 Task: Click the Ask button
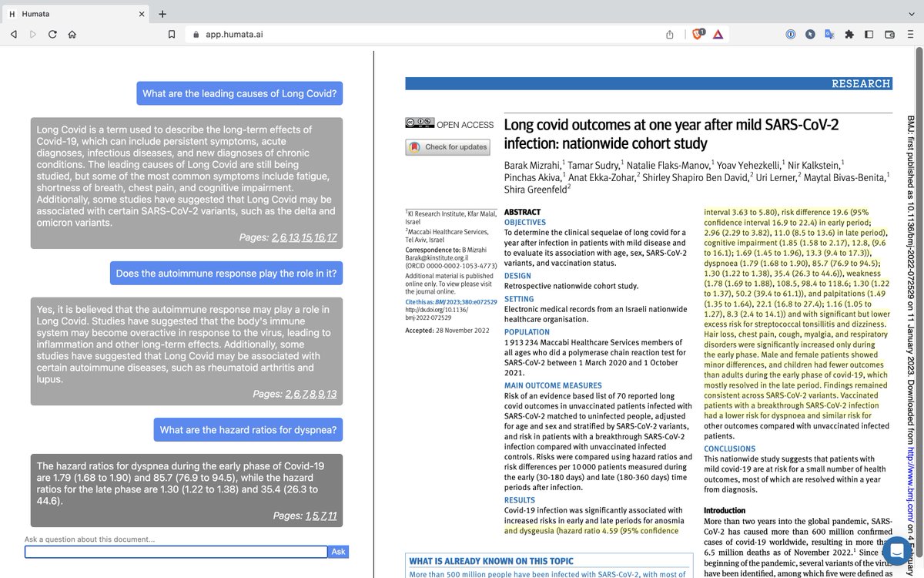(x=338, y=552)
